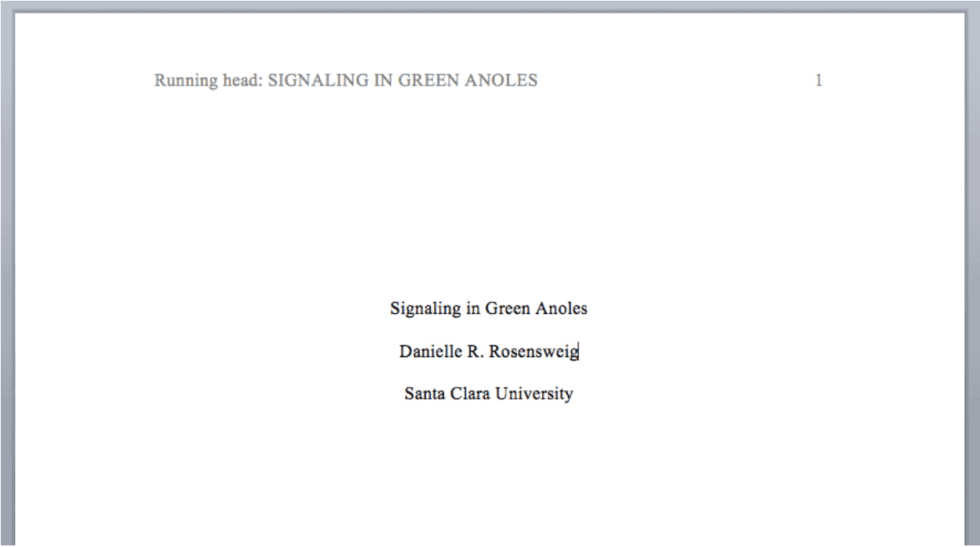Click the page number 1 in header
Viewport: 980px width, 547px height.
pos(818,80)
